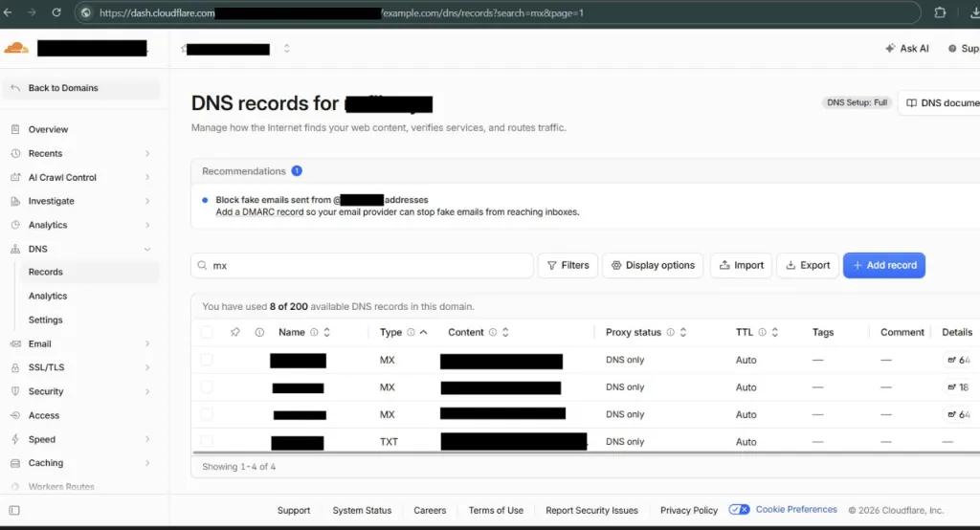Click the Add record button

tap(884, 266)
